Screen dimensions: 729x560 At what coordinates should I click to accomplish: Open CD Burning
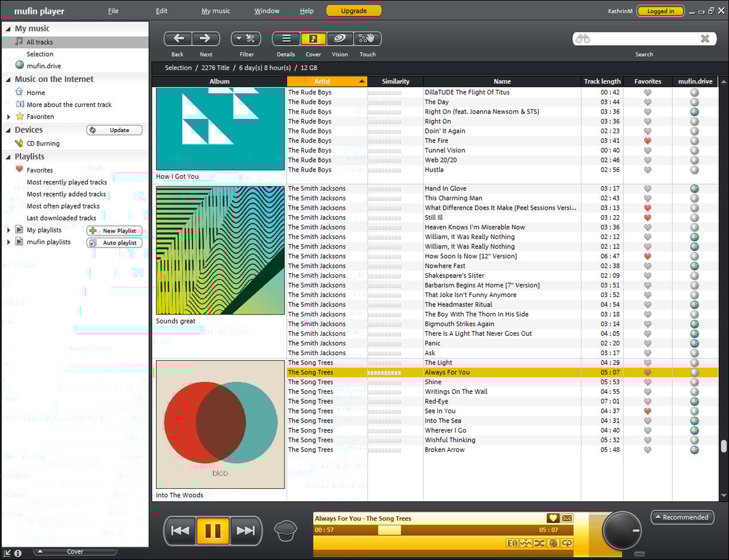[43, 143]
